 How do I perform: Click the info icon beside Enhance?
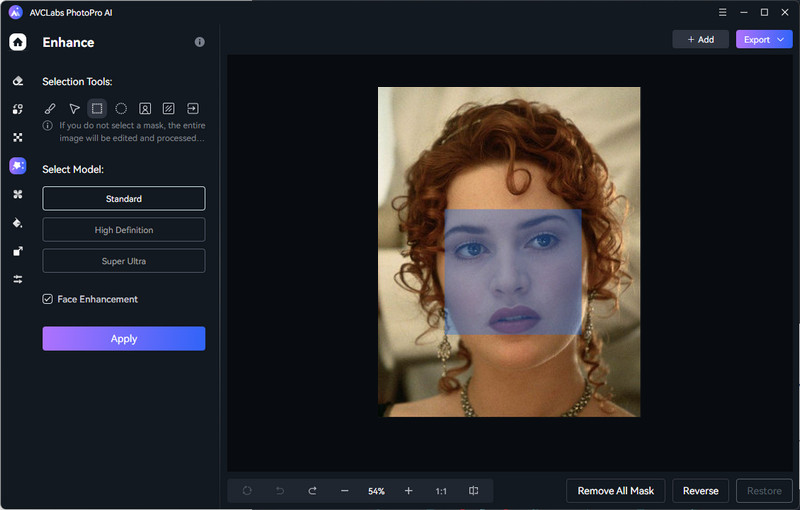point(199,42)
